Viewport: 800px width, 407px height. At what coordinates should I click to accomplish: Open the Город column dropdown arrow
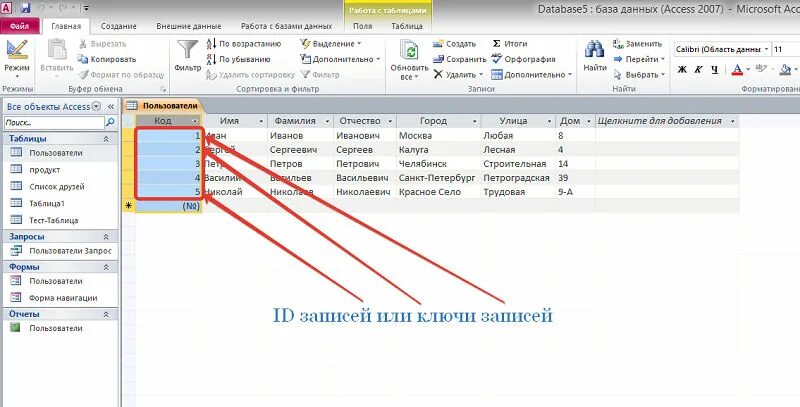[x=474, y=121]
